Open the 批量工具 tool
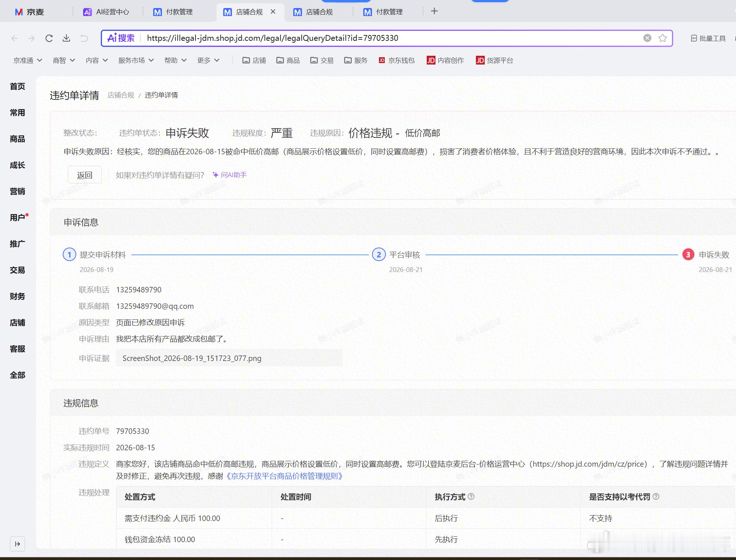 pos(708,38)
